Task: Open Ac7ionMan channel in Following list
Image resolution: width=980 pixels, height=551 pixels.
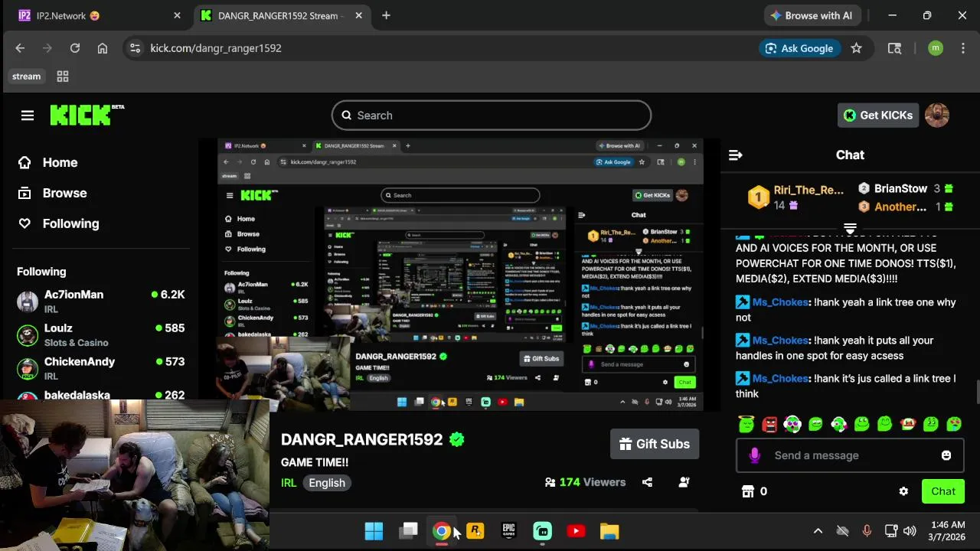Action: [101, 302]
